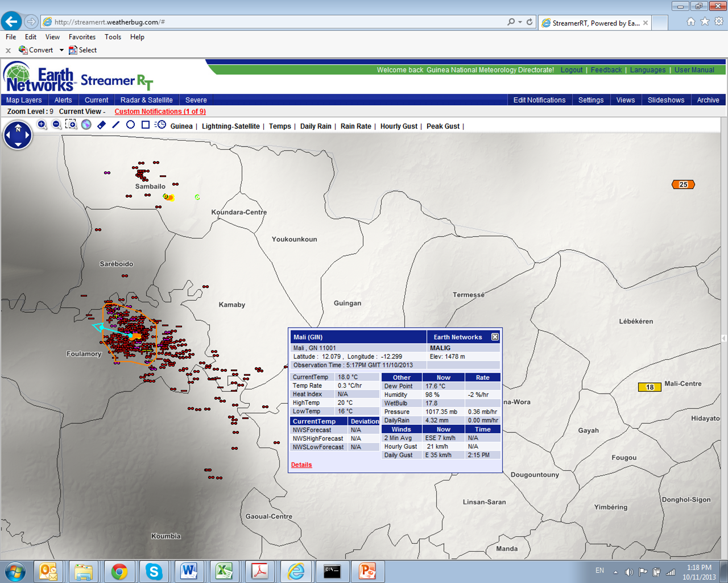Select the eraser tool in the map toolbar
This screenshot has width=728, height=583.
tap(101, 125)
